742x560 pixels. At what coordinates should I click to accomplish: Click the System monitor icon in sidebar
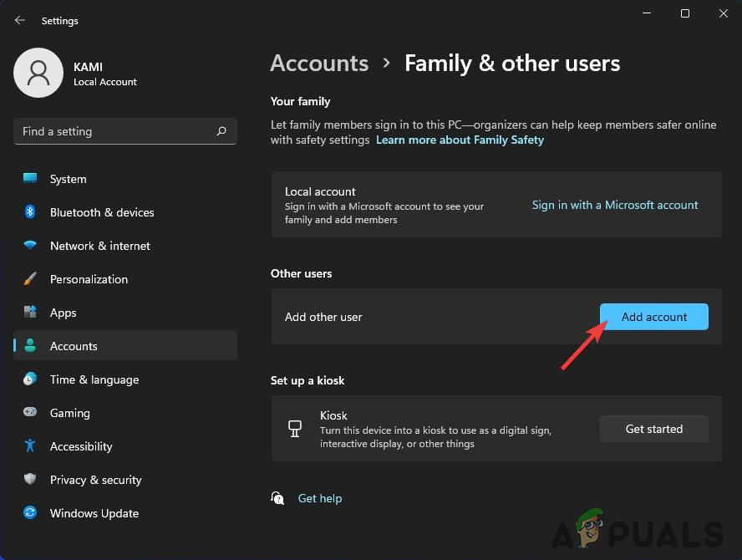pos(30,179)
